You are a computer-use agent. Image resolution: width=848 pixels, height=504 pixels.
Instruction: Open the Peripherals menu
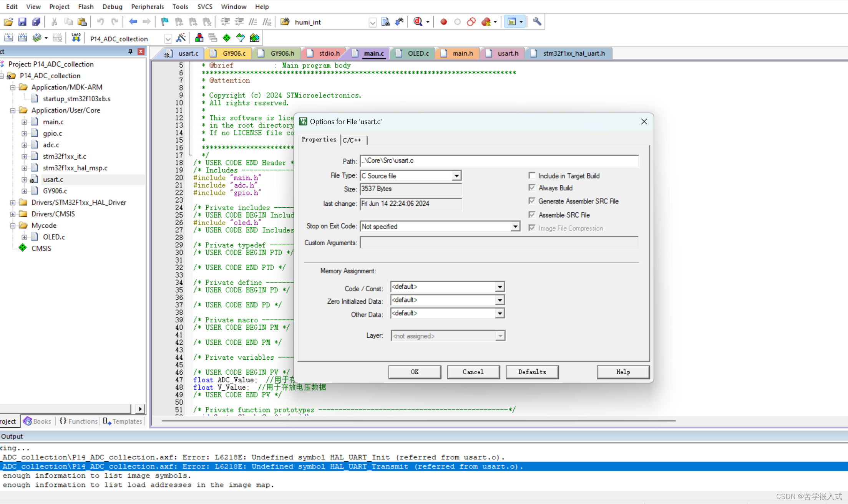click(148, 7)
